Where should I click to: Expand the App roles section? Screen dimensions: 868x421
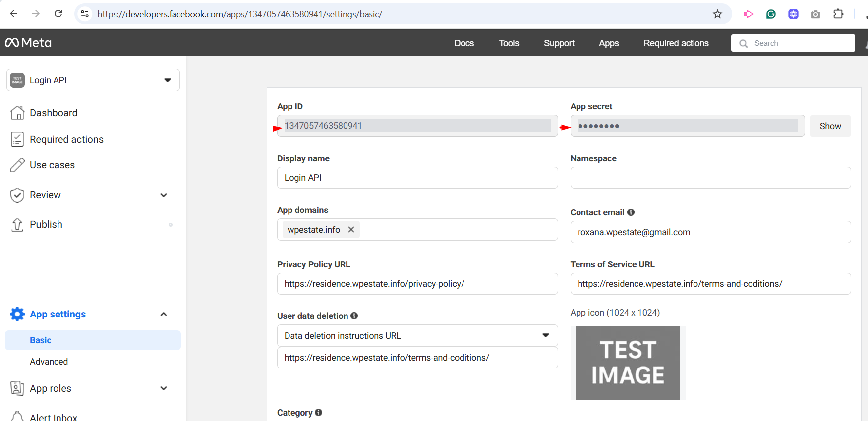(164, 388)
